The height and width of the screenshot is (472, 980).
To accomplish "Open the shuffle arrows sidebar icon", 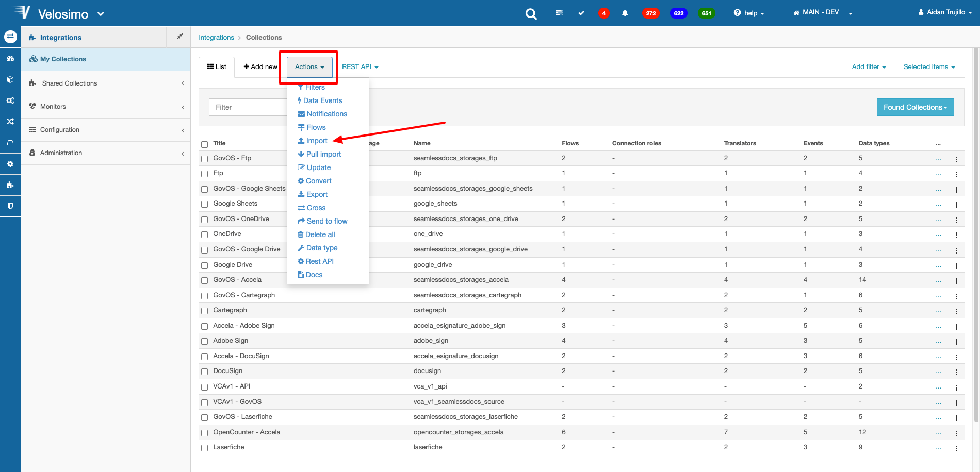I will 10,122.
